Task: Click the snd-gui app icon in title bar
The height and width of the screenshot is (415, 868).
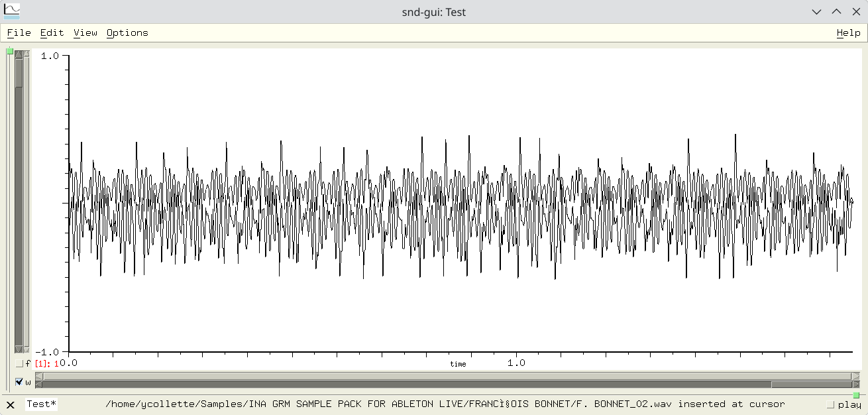Action: tap(12, 11)
